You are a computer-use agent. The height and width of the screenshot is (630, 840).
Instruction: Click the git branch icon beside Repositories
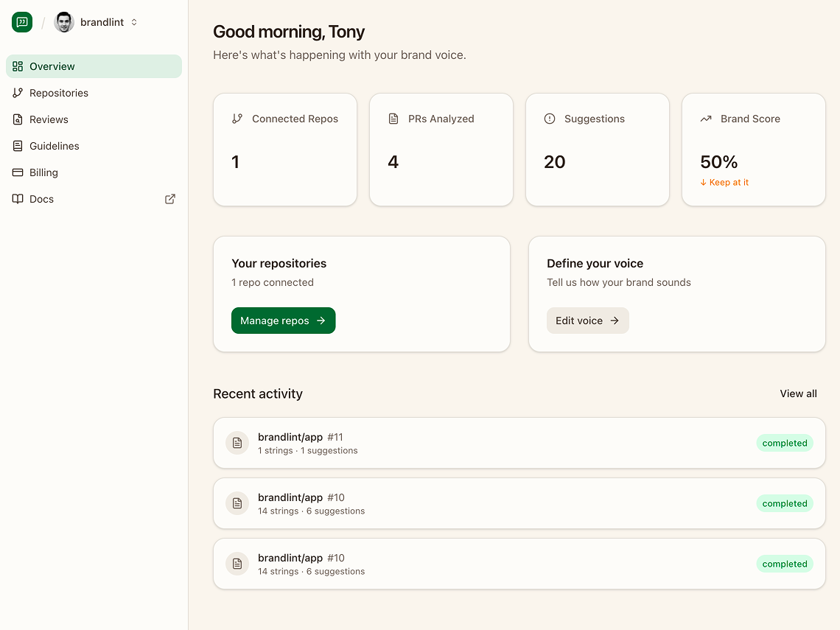(16, 92)
